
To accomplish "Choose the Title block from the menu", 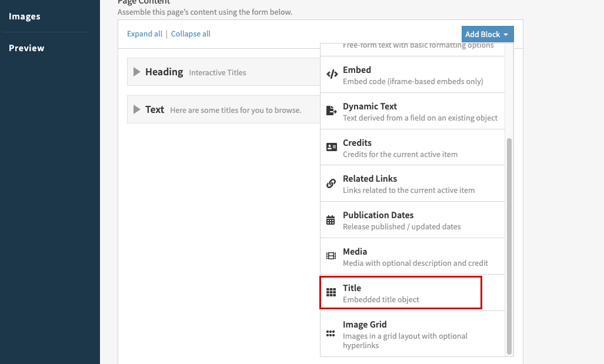I will pyautogui.click(x=401, y=292).
